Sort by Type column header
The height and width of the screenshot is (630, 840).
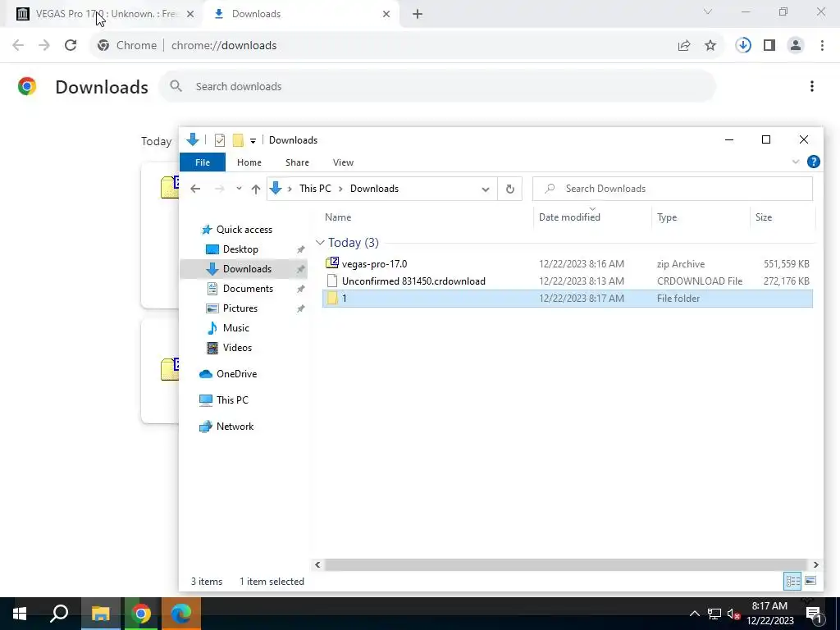667,217
